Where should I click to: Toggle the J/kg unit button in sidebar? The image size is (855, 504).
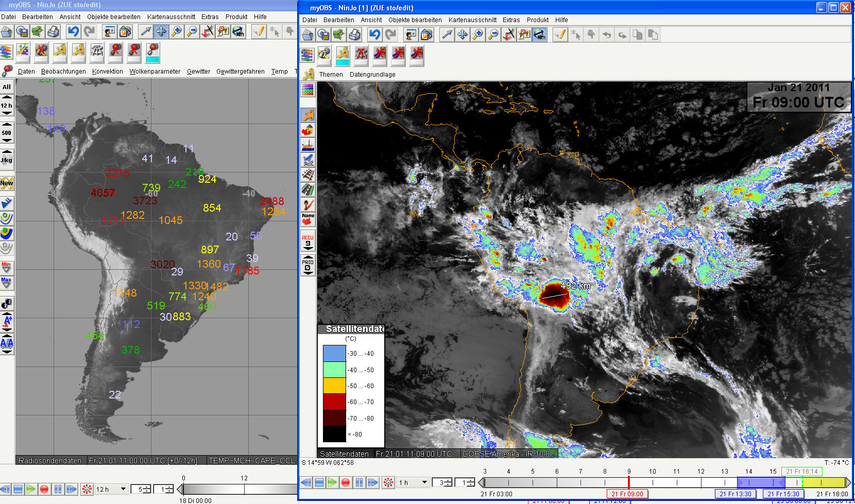coord(7,159)
